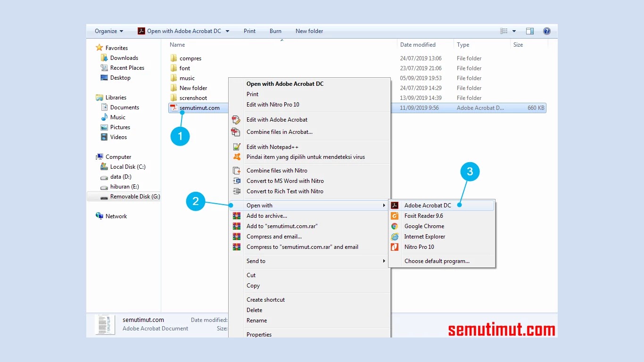
Task: Select the screnshoot folder row
Action: [x=357, y=98]
